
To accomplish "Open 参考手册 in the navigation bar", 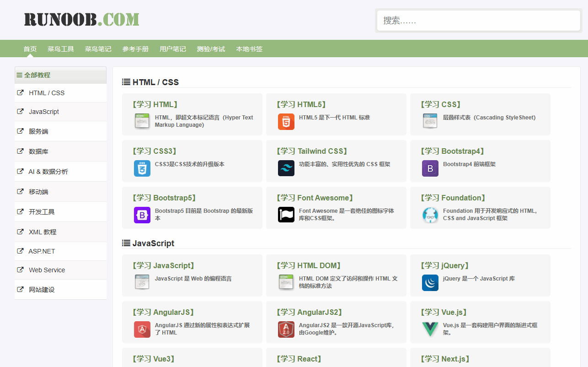I will pyautogui.click(x=135, y=49).
